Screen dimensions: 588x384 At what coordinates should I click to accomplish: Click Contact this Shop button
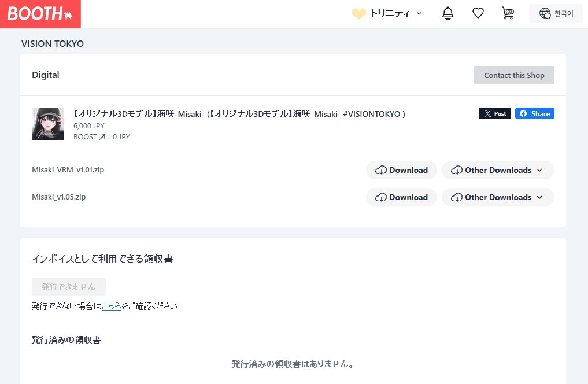pos(514,75)
